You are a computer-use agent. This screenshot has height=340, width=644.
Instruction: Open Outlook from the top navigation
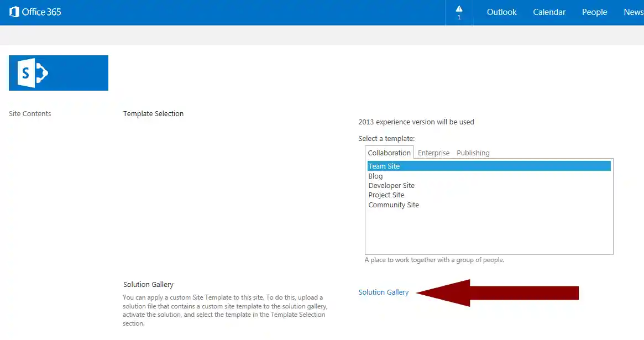(x=501, y=12)
